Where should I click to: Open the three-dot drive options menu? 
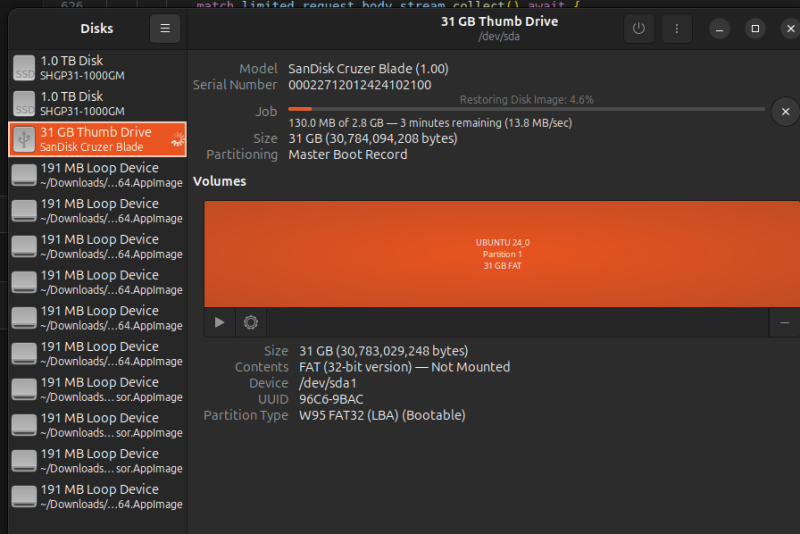pos(677,29)
